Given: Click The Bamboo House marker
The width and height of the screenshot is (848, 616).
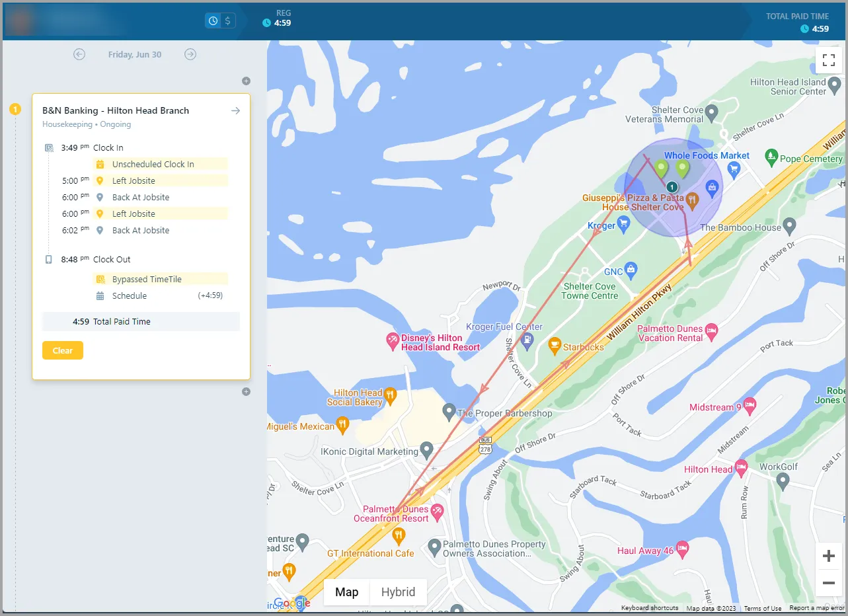Looking at the screenshot, I should [x=789, y=226].
